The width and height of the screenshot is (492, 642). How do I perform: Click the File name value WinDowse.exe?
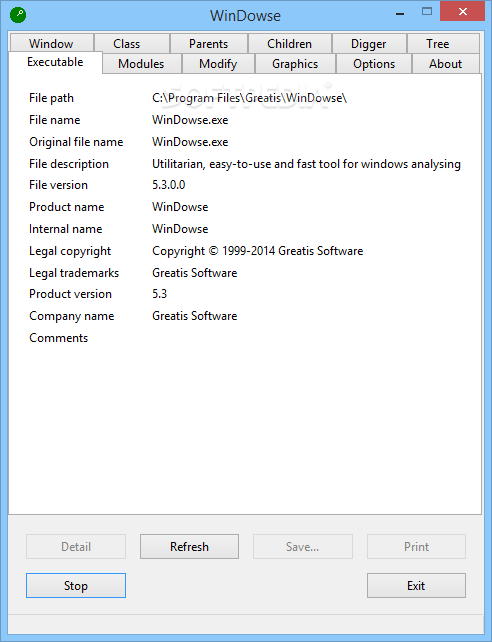coord(190,120)
